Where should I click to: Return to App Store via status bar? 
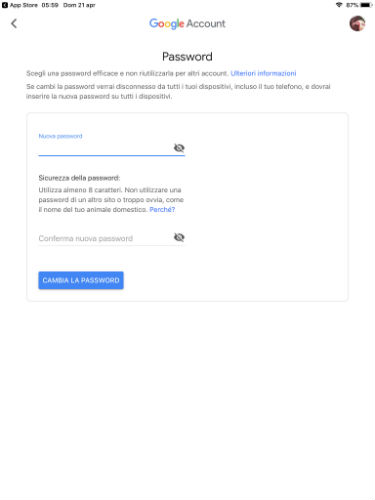tap(20, 5)
